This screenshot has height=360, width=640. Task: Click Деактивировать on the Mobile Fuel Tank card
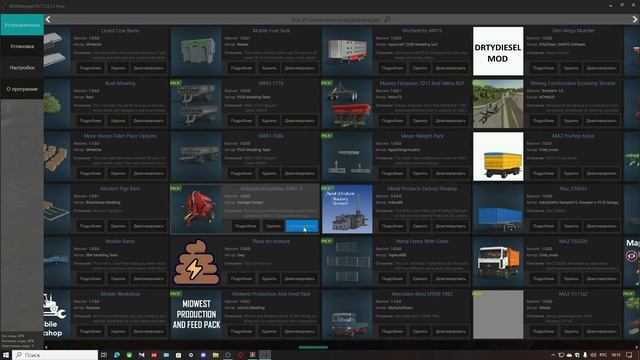[x=300, y=68]
